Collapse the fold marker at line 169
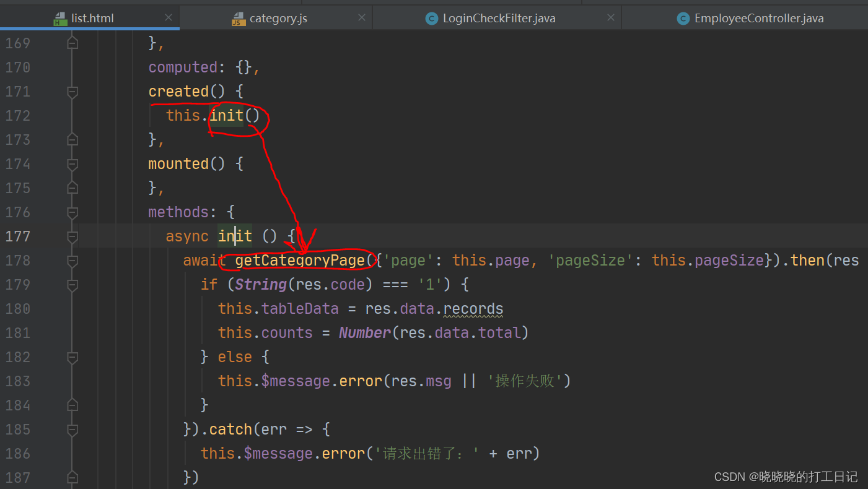The height and width of the screenshot is (489, 868). (72, 43)
